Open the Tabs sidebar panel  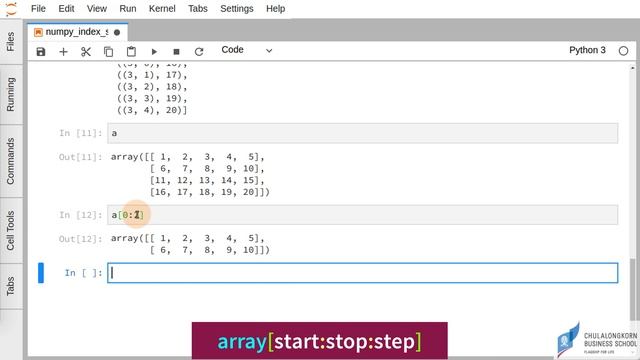click(11, 286)
